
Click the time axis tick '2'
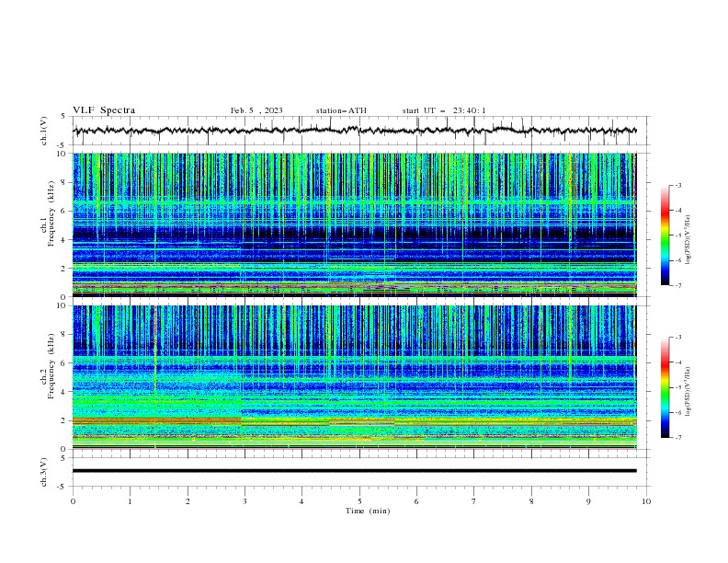pos(188,501)
